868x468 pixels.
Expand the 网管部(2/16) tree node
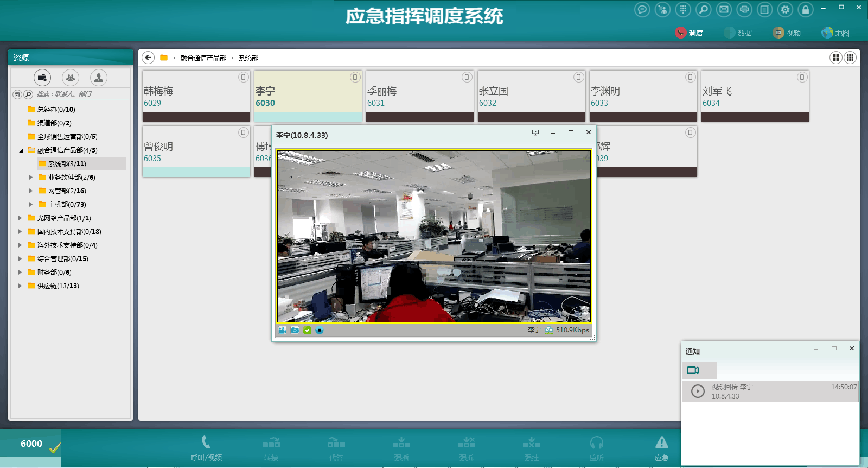coord(31,191)
